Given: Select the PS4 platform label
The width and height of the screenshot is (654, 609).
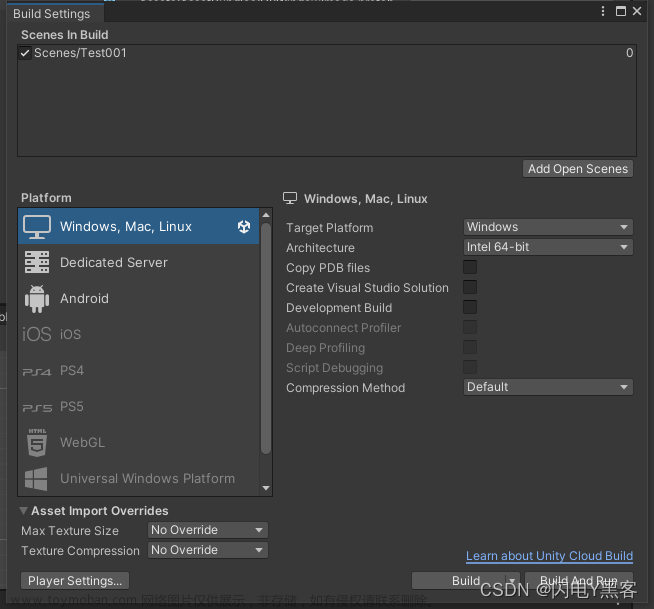Looking at the screenshot, I should [72, 370].
